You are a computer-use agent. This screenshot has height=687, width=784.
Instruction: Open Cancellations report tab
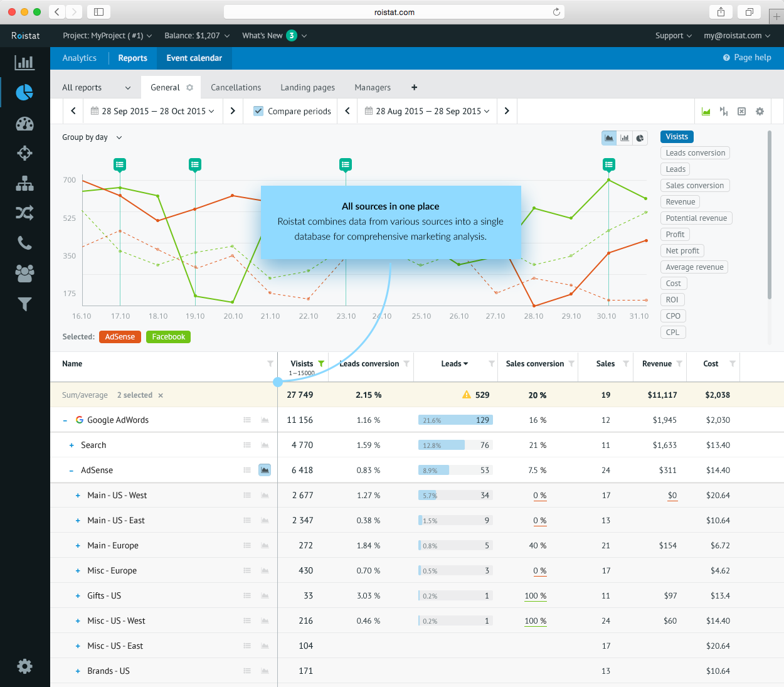pyautogui.click(x=236, y=88)
